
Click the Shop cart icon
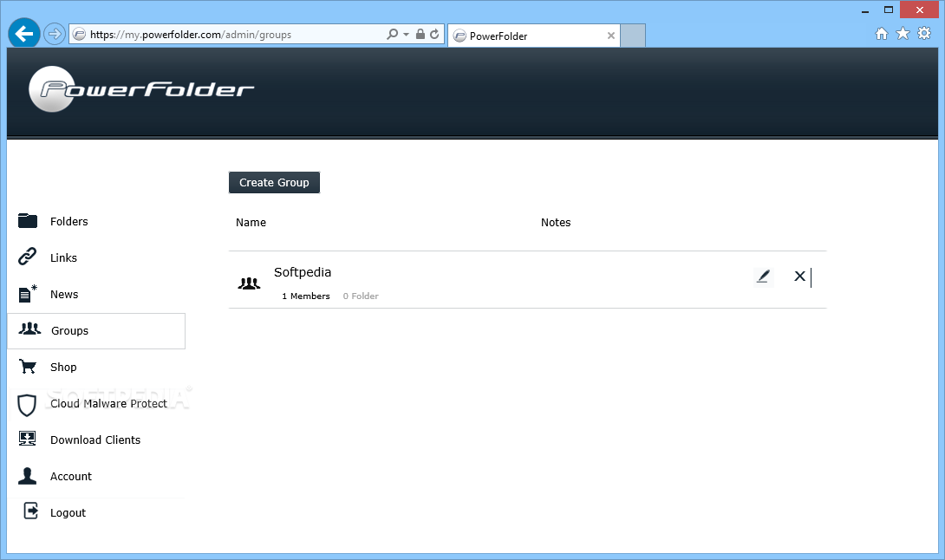click(x=28, y=367)
